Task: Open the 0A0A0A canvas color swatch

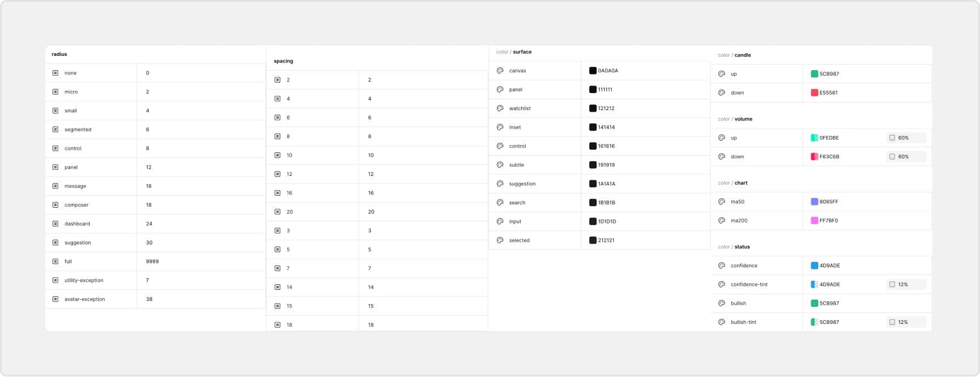Action: pyautogui.click(x=592, y=71)
